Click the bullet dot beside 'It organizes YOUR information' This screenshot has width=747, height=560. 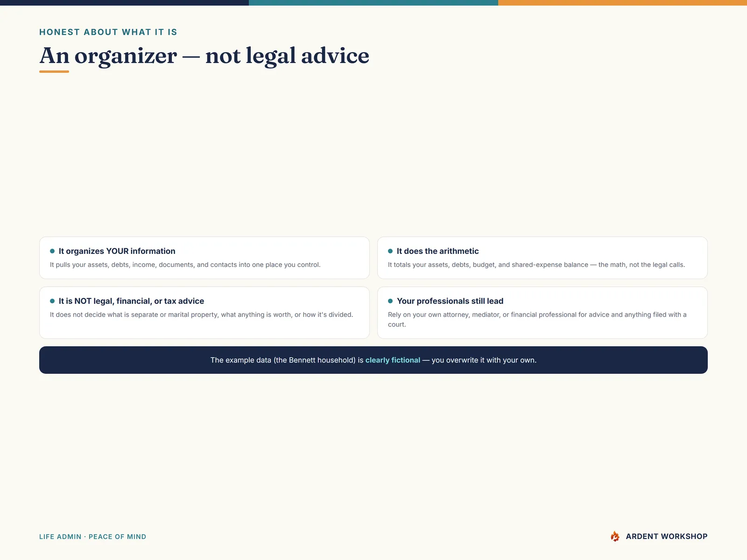coord(52,251)
